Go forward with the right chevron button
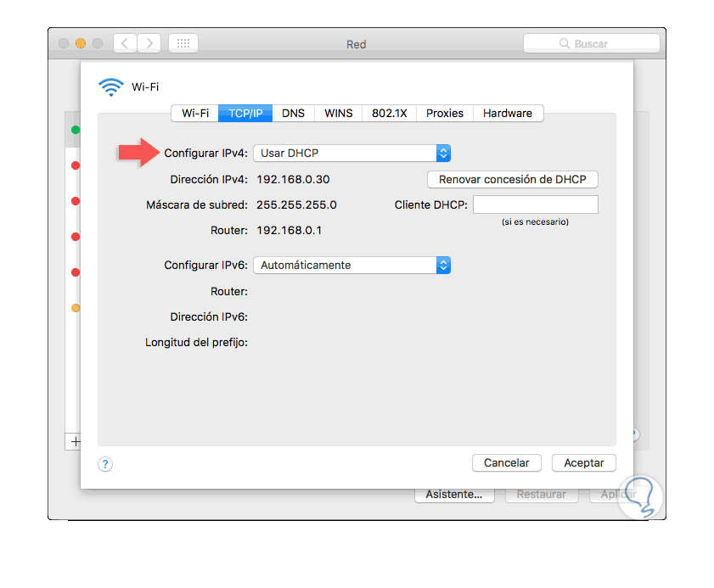Viewport: 714px width, 588px height. [149, 43]
